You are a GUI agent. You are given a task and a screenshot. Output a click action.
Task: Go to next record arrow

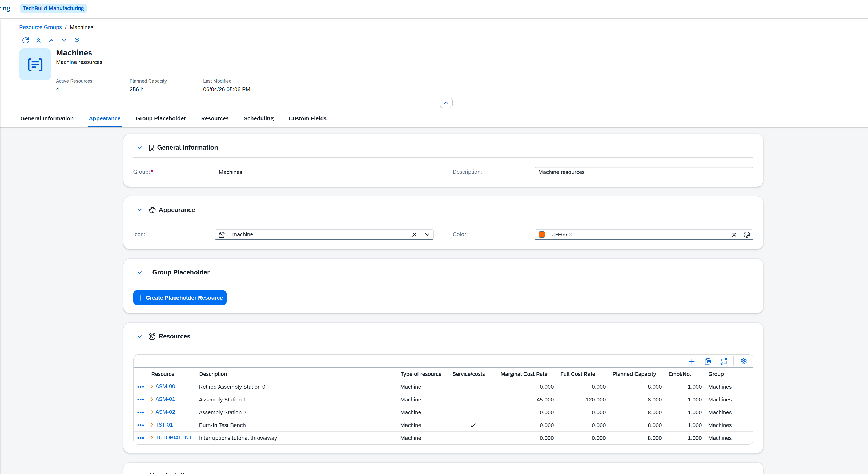click(x=64, y=41)
